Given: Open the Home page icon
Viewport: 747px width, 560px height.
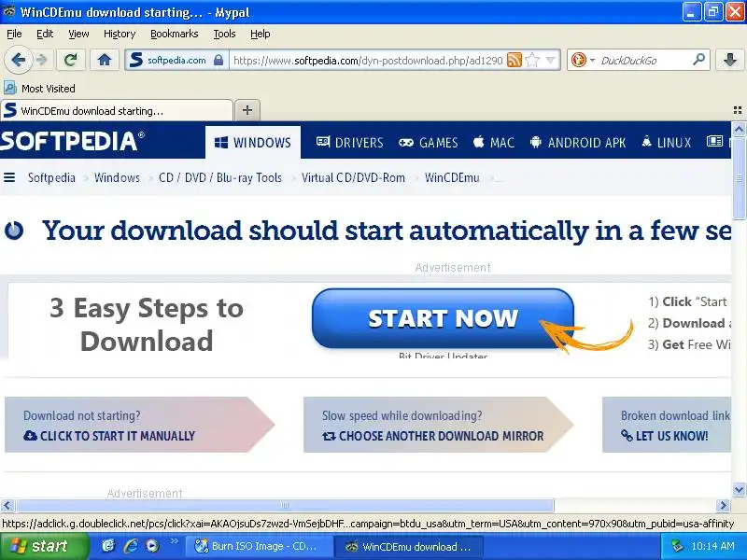Looking at the screenshot, I should click(x=105, y=61).
